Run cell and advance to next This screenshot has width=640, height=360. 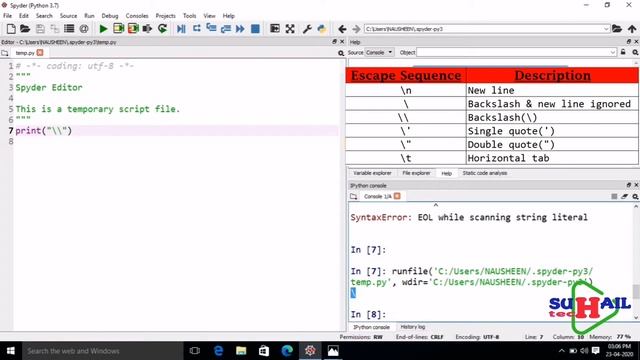tap(133, 29)
